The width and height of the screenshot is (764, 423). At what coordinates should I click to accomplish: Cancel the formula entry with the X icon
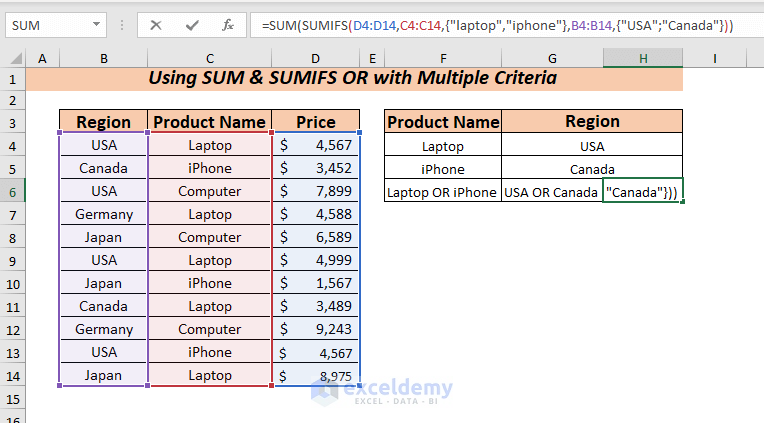click(x=156, y=25)
